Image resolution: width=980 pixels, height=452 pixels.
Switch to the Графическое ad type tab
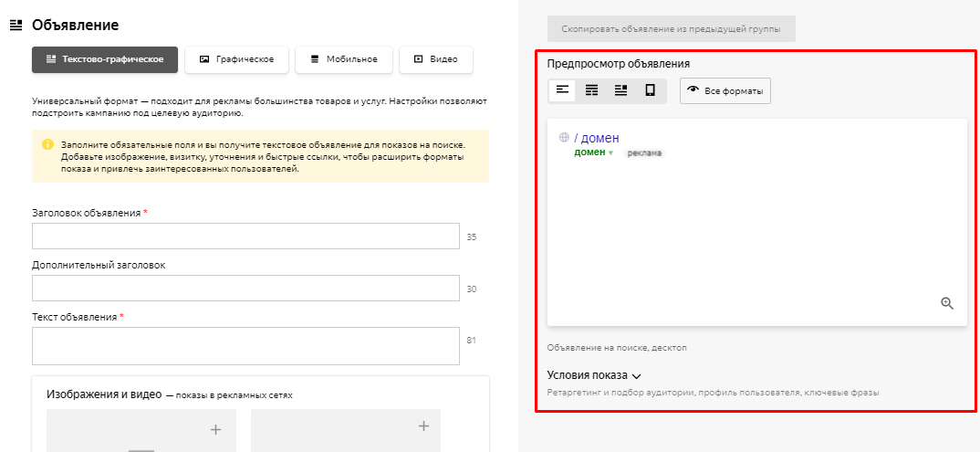point(237,59)
